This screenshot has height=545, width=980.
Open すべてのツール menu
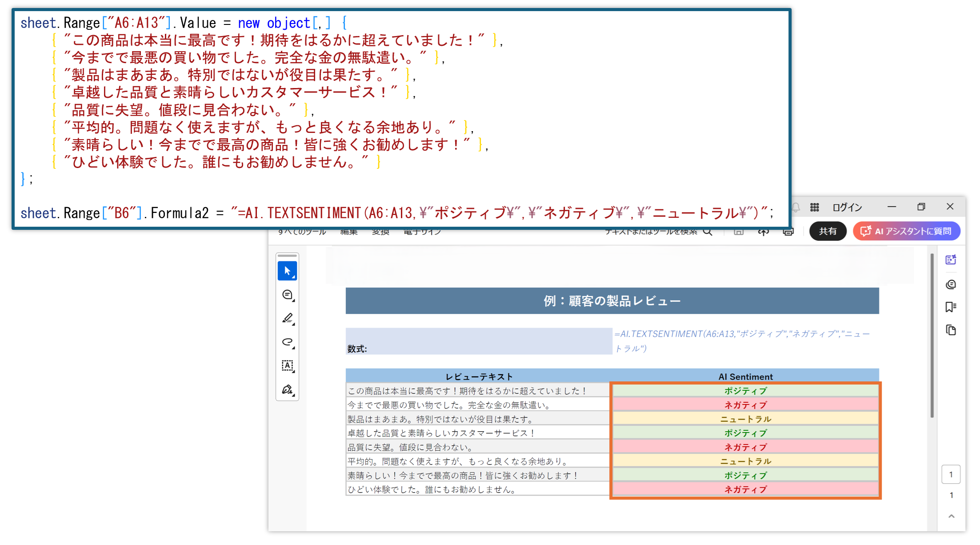click(x=302, y=232)
